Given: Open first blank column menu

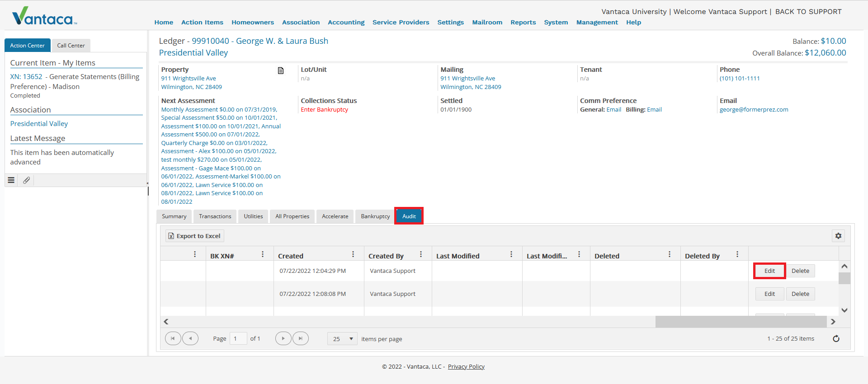Looking at the screenshot, I should pyautogui.click(x=195, y=254).
